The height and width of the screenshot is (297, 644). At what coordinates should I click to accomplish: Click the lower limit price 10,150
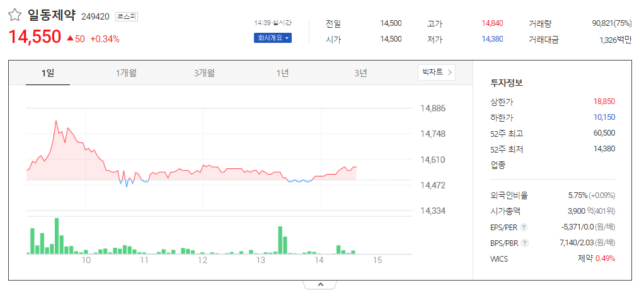[x=604, y=117]
